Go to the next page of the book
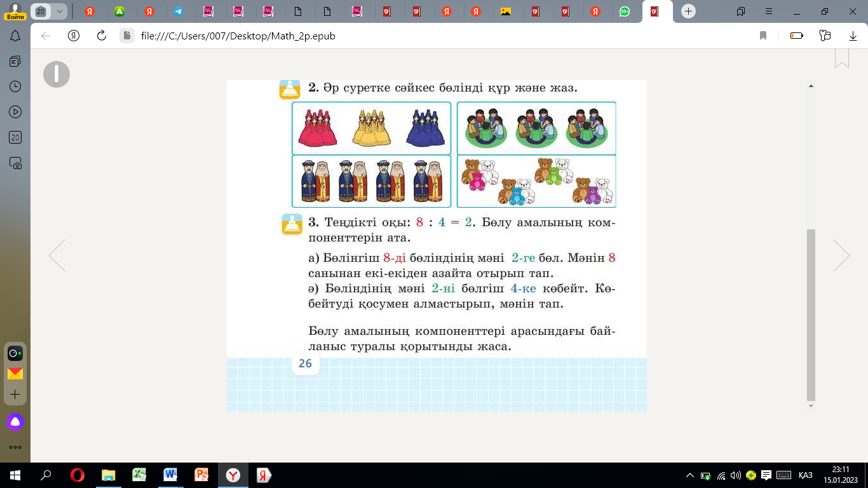Image resolution: width=868 pixels, height=488 pixels. tap(841, 255)
